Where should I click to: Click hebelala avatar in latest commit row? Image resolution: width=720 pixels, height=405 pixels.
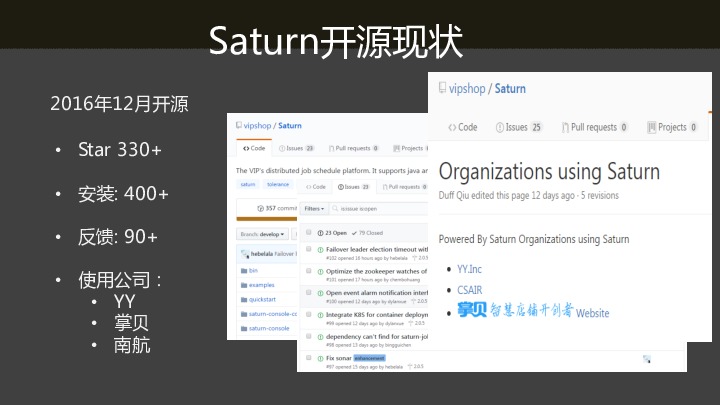(245, 253)
